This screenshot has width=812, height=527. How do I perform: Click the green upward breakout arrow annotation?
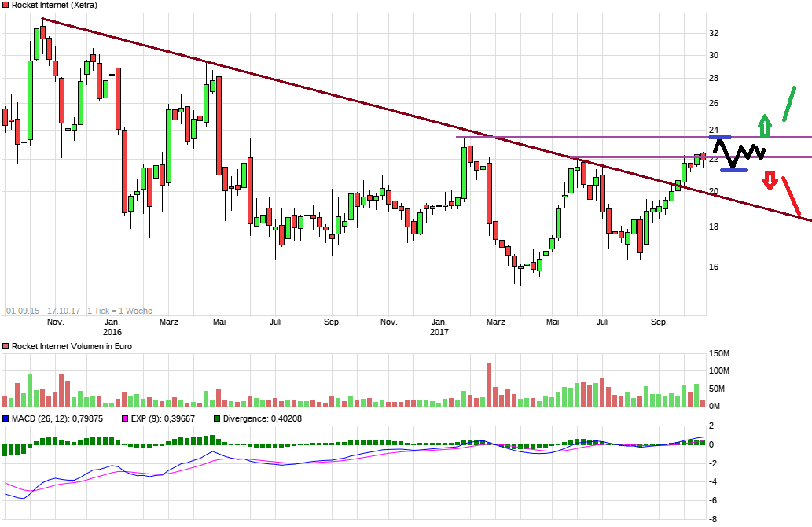click(764, 127)
